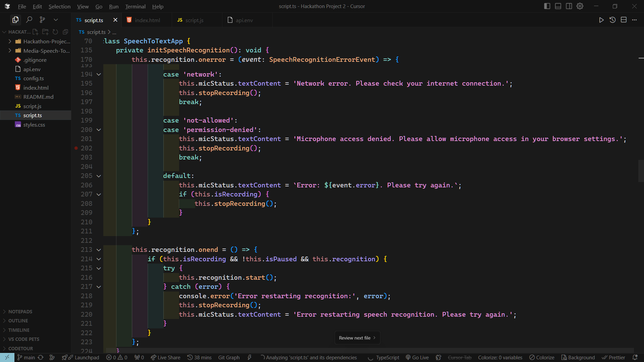Start Go Live server
This screenshot has height=362, width=644.
coord(417,358)
